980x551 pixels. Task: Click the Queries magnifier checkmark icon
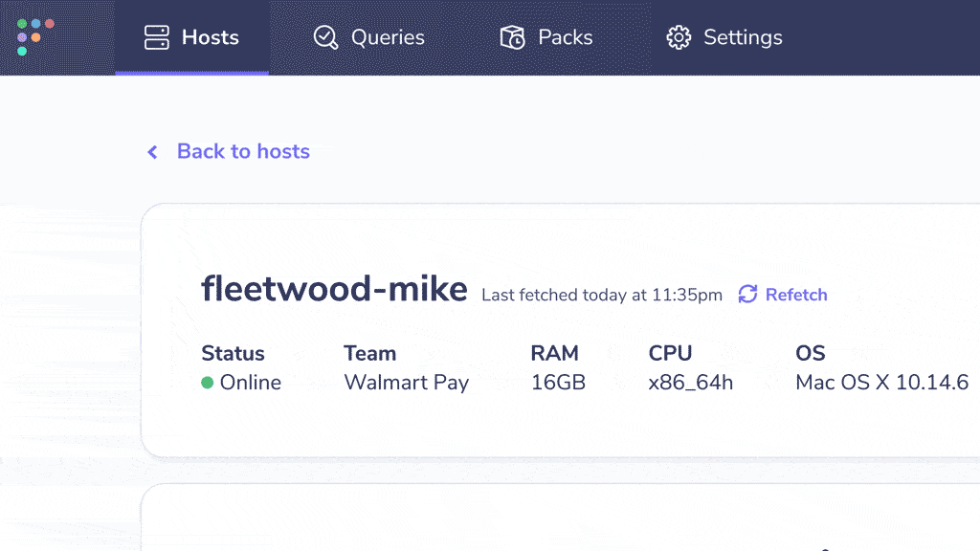click(325, 37)
